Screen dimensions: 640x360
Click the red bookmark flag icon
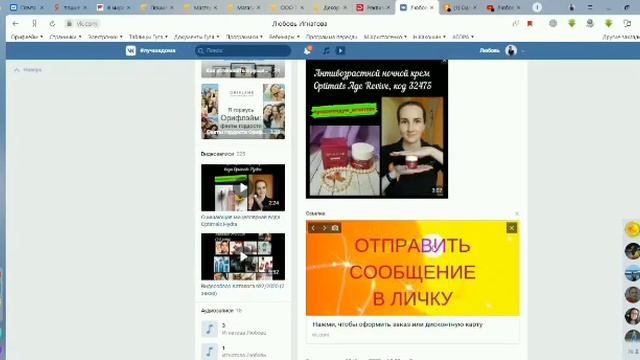tap(530, 24)
